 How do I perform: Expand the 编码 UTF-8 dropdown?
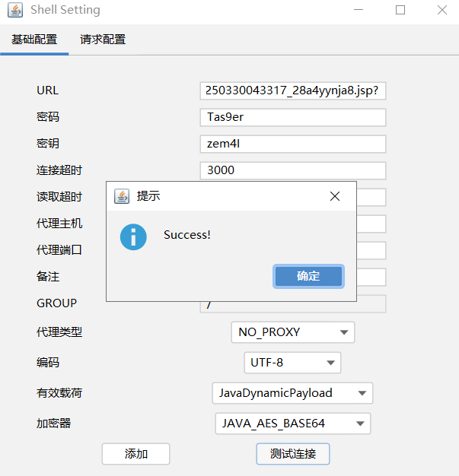[x=292, y=363]
